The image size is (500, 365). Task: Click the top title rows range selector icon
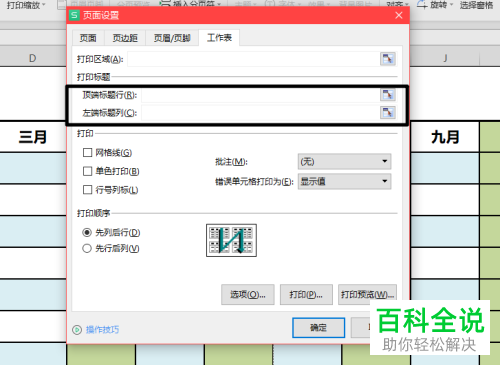[x=388, y=95]
